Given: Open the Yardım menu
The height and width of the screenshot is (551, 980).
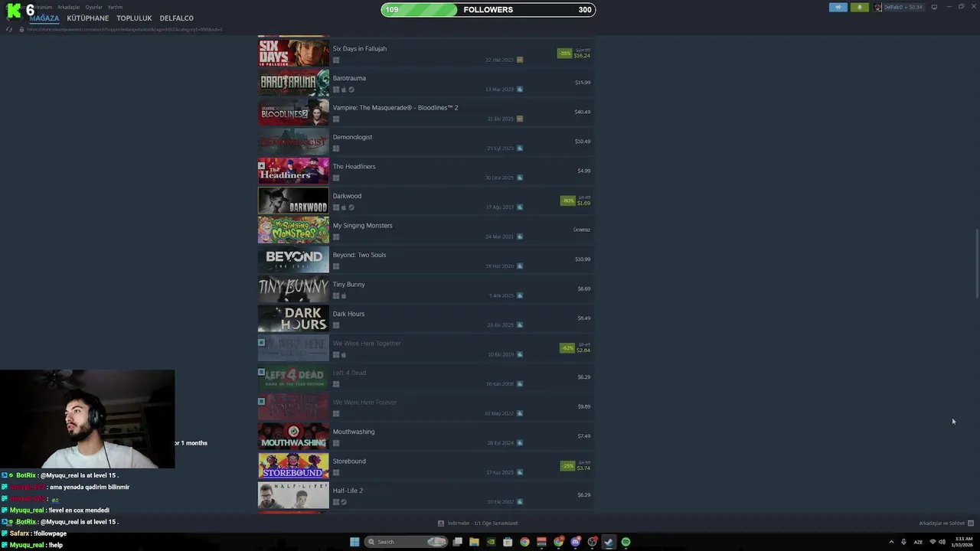Looking at the screenshot, I should [x=115, y=7].
